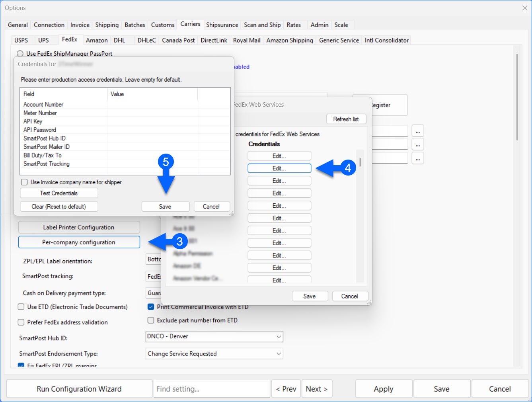Open the Royal Mail tab
The width and height of the screenshot is (532, 402).
click(x=247, y=40)
